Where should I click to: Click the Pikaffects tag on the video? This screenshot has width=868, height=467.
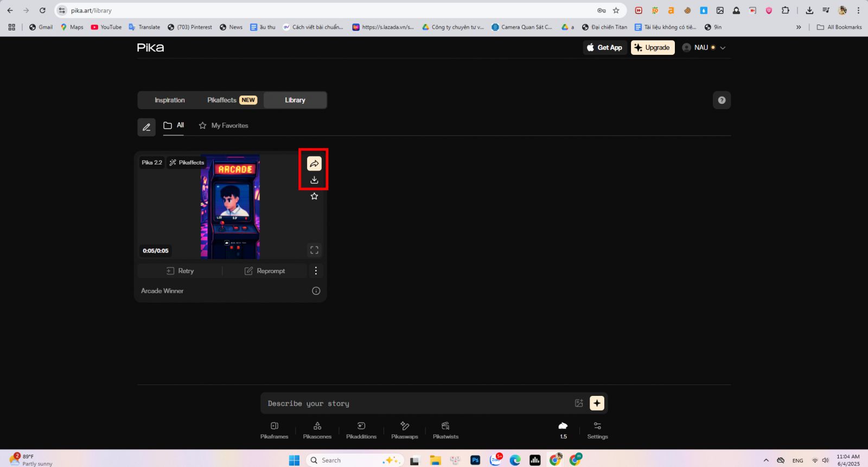(x=187, y=162)
